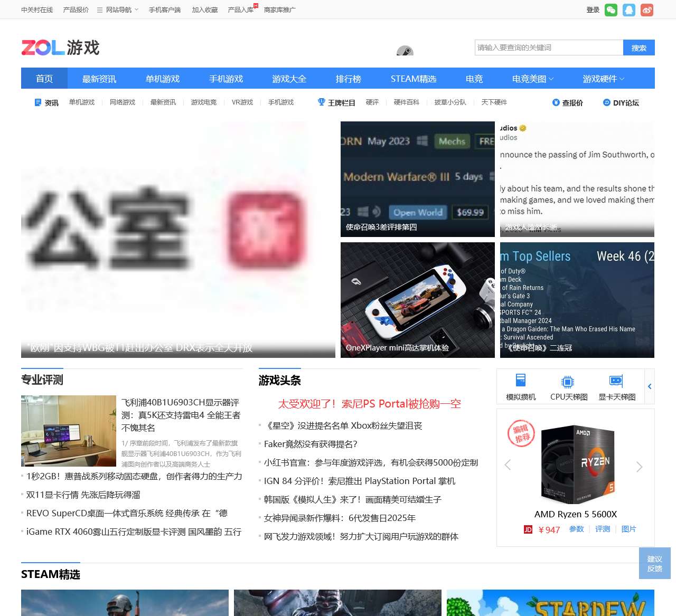Expand the 网站导航 dropdown menu

click(118, 10)
